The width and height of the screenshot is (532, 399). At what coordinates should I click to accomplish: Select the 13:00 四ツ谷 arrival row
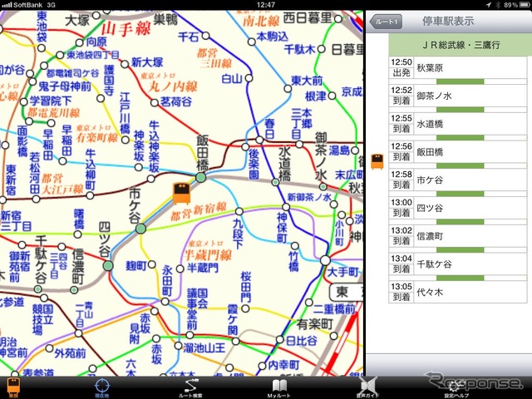click(x=458, y=208)
